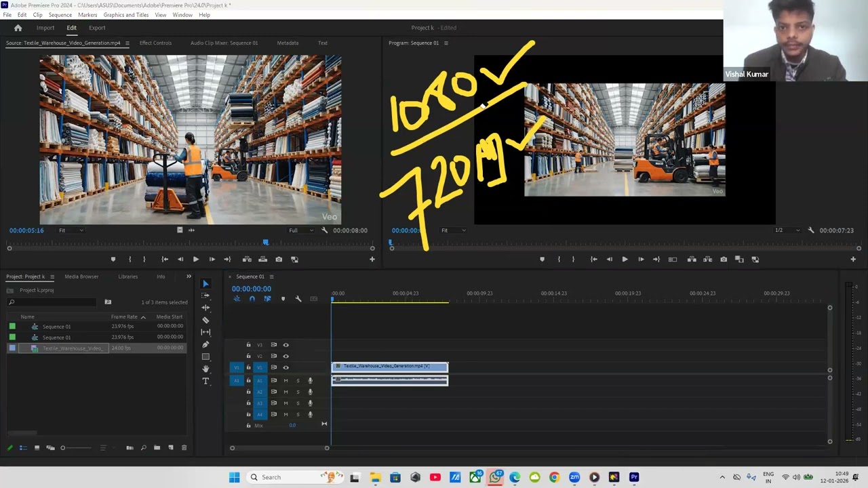Open Source monitor zoom level Fit dropdown
The image size is (868, 488).
tap(71, 230)
